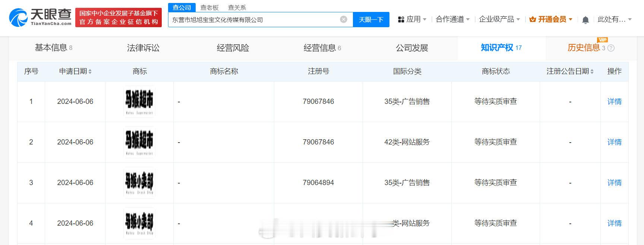Open 马猴超市 trademark image in row 1

pos(139,101)
